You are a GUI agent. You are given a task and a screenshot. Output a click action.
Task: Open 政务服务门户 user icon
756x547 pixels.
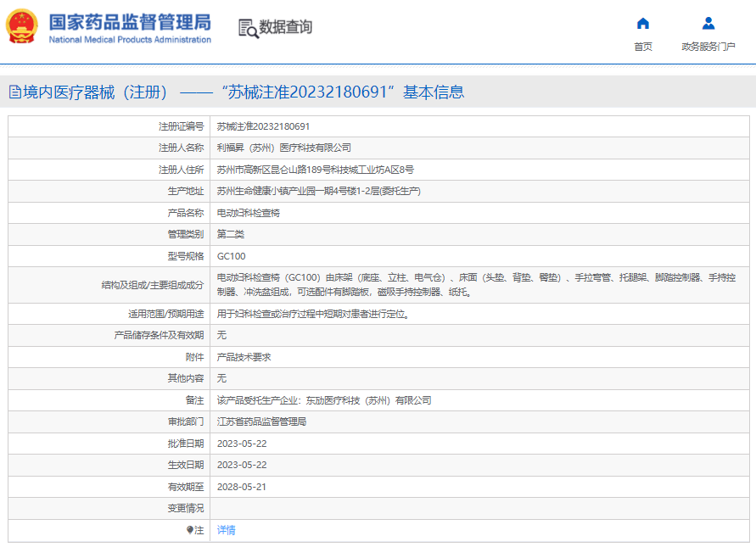[x=708, y=23]
